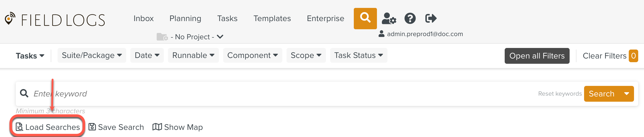Click the logout arrow icon
The image size is (644, 137).
coord(431,18)
